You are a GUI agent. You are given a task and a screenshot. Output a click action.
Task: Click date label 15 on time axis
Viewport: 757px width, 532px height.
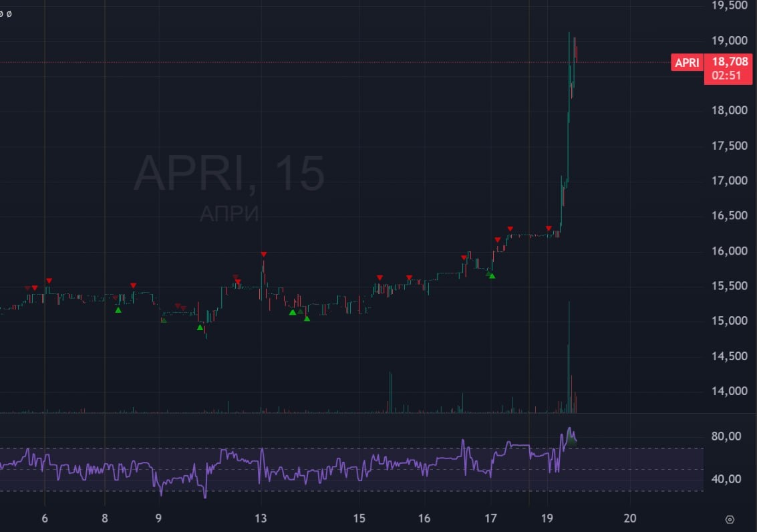[x=359, y=519]
